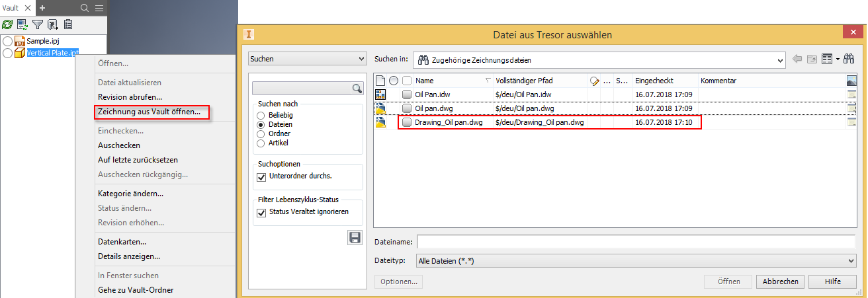The height and width of the screenshot is (298, 868).
Task: Click the Sample.ipj project file icon
Action: tap(19, 41)
